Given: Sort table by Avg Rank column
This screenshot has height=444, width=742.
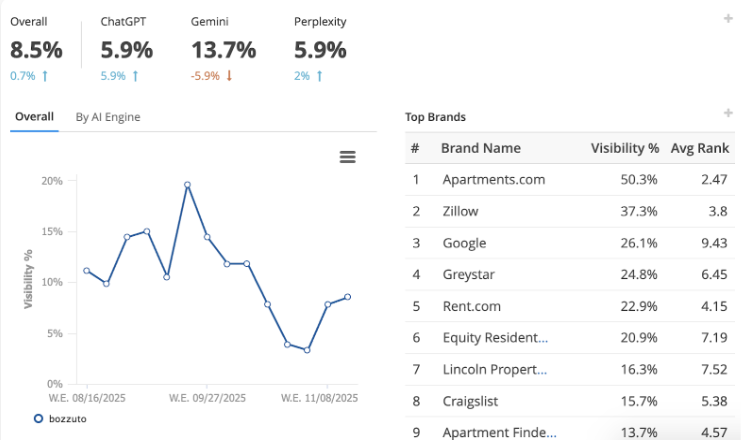Looking at the screenshot, I should 700,148.
